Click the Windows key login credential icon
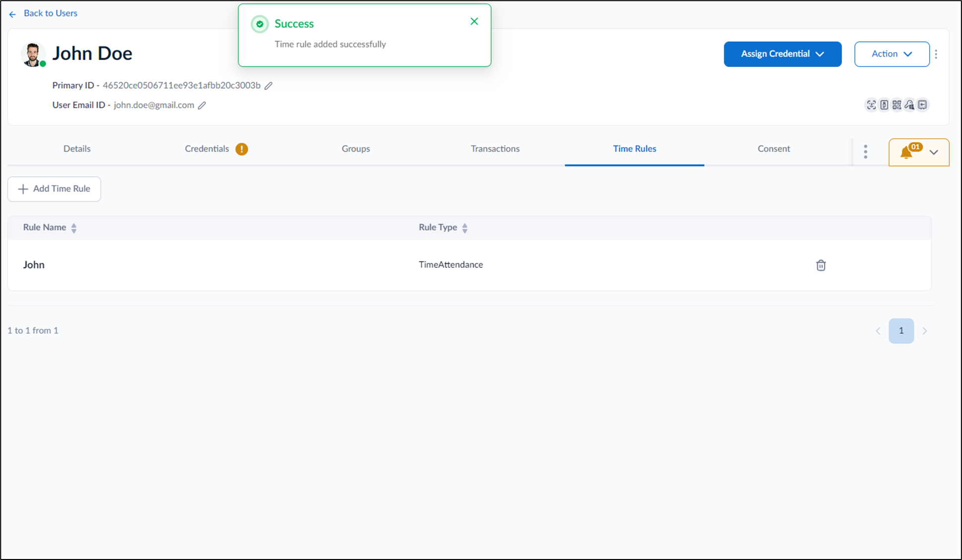This screenshot has width=962, height=560. click(x=909, y=105)
